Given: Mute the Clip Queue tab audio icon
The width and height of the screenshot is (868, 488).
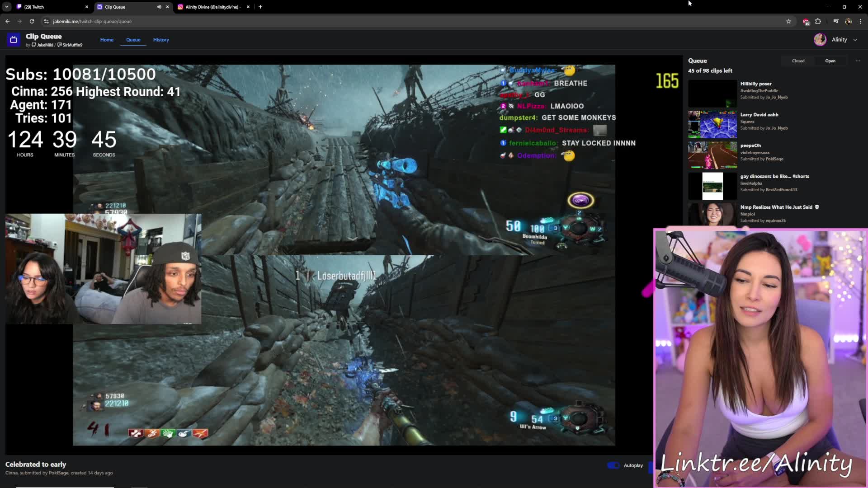Looking at the screenshot, I should pyautogui.click(x=159, y=7).
